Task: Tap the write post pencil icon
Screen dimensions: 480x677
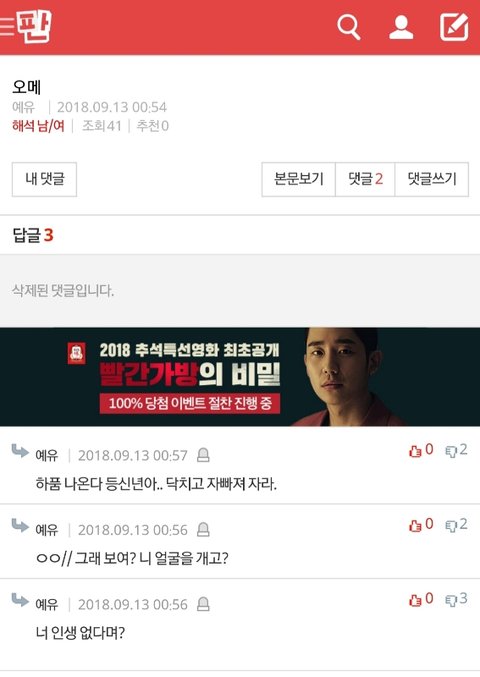Action: tap(454, 27)
